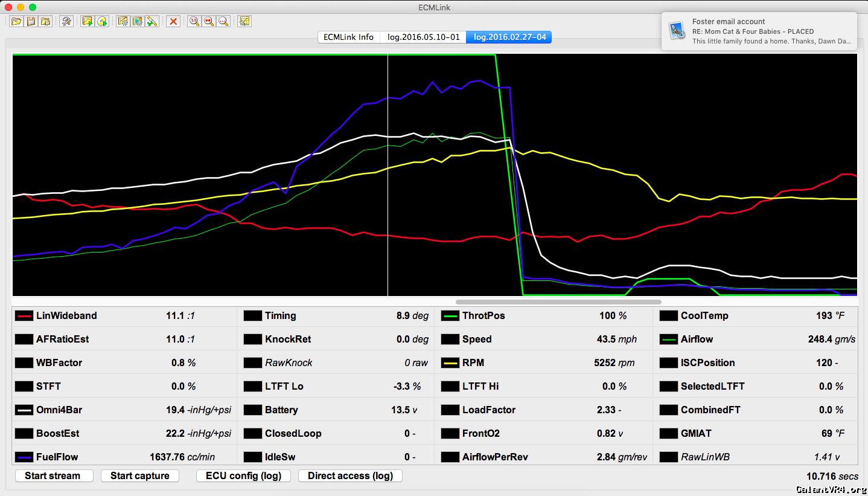Click the open file folder icon

click(x=16, y=21)
